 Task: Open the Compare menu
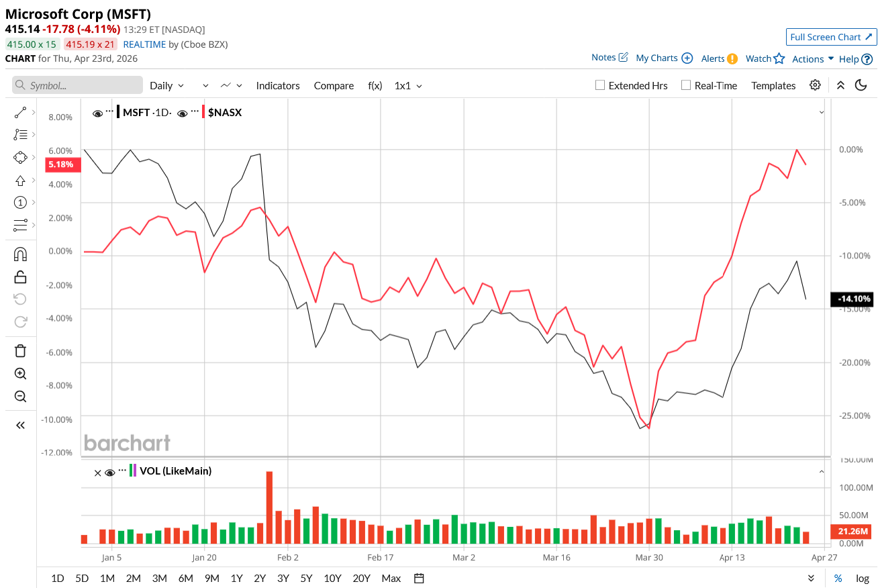(334, 85)
